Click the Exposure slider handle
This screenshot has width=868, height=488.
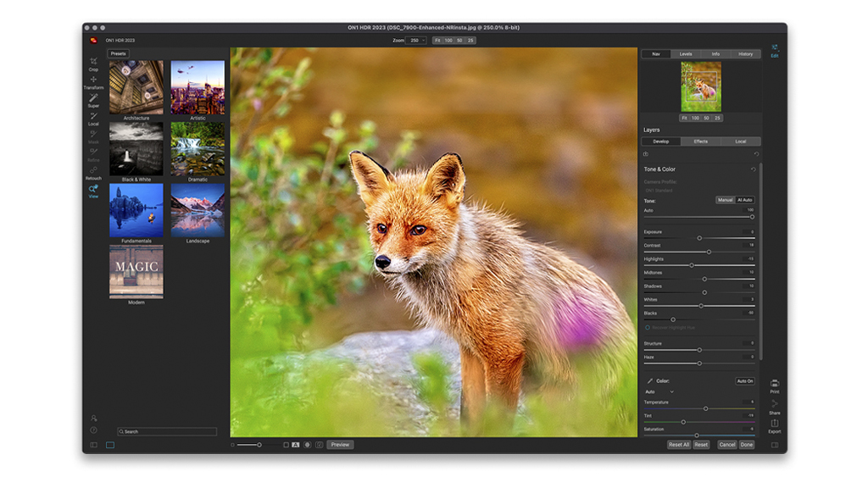(699, 238)
